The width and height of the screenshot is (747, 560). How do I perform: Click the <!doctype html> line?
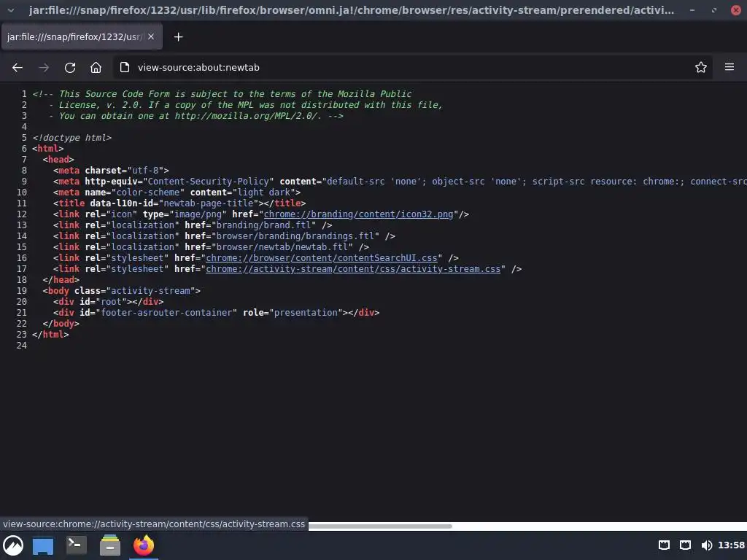click(72, 138)
